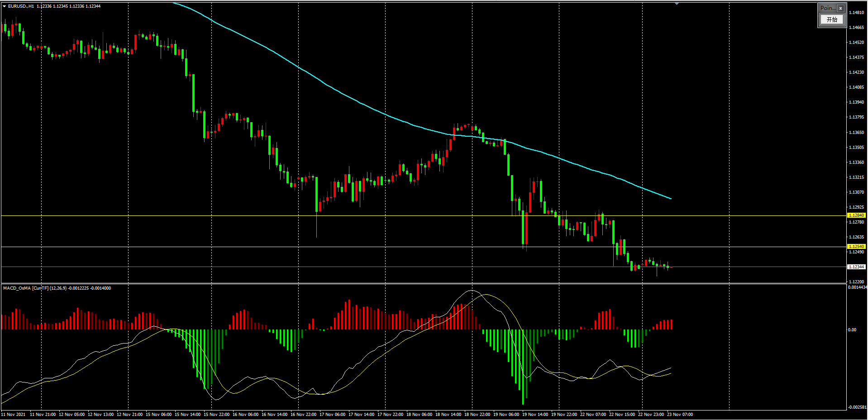Click the Poin... panel title bar
Image resolution: width=868 pixels, height=420 pixels.
[x=827, y=8]
